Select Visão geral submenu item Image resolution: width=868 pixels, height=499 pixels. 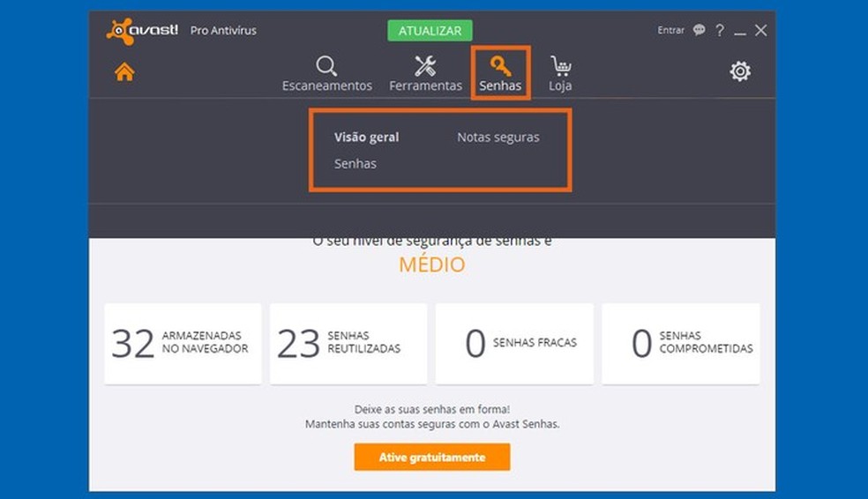tap(366, 138)
